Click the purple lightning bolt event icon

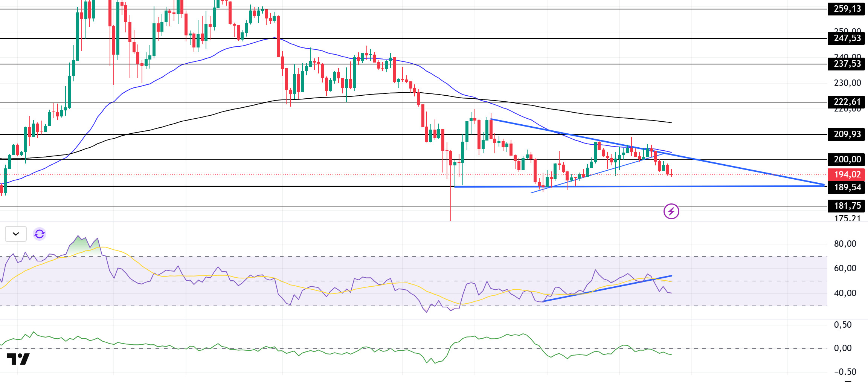click(671, 211)
